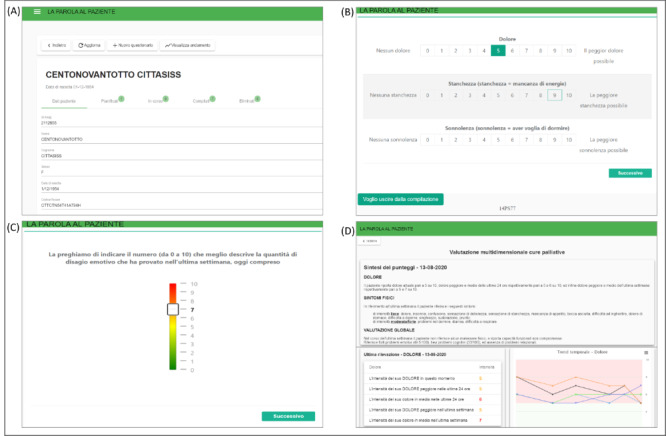
Task: Select 3 on the Dolore scale
Action: 470,51
